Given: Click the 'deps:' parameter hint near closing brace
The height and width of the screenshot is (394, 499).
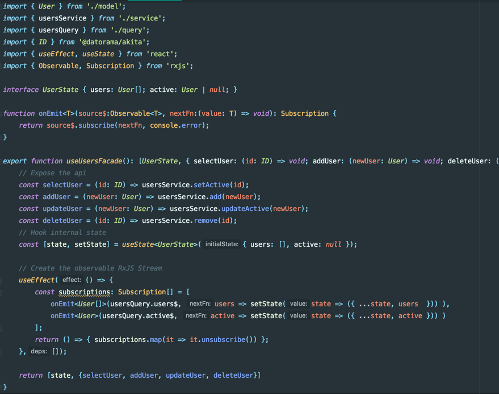Looking at the screenshot, I should [x=39, y=351].
